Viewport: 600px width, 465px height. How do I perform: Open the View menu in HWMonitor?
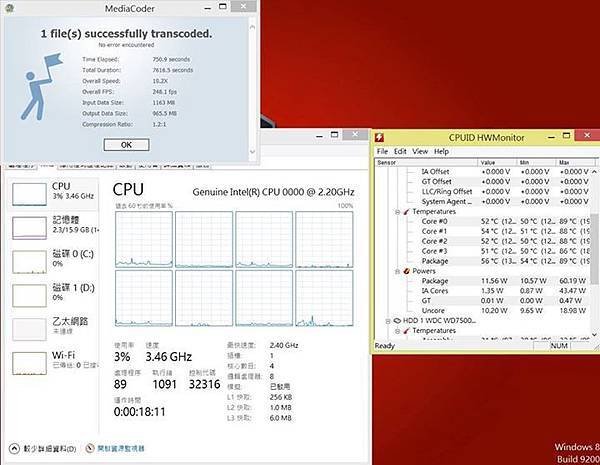(420, 152)
